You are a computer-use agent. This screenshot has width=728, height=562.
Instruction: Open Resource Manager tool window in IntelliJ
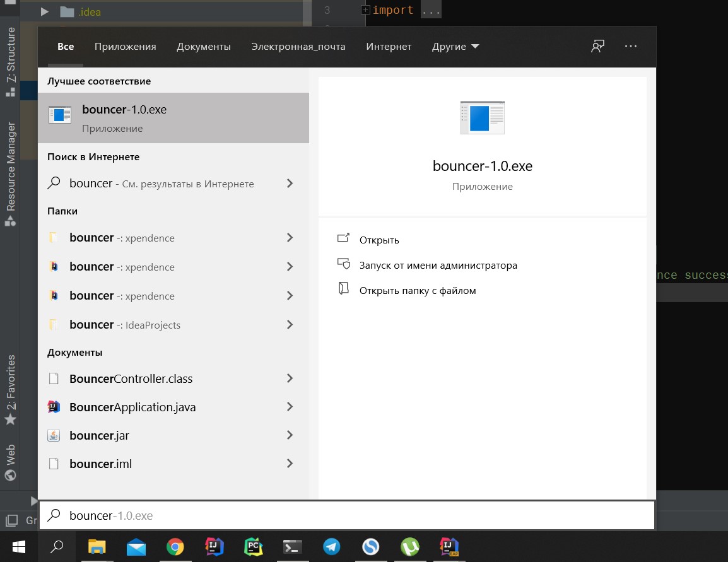click(10, 174)
